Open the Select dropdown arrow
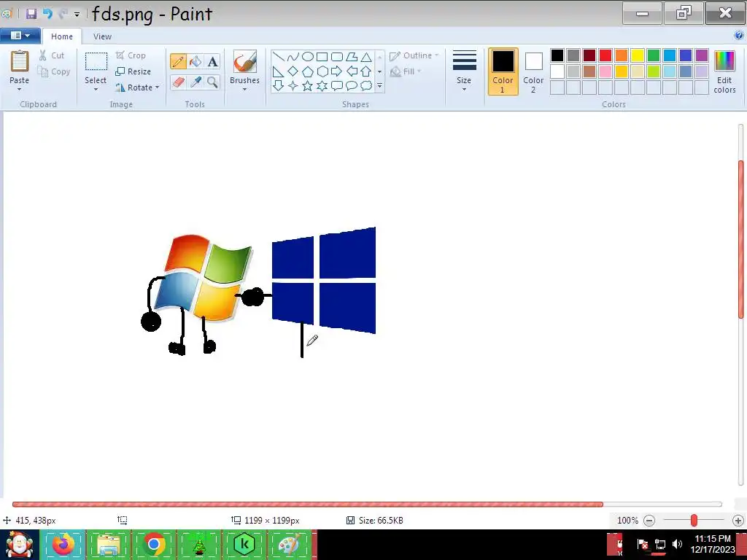This screenshot has height=560, width=747. pyautogui.click(x=96, y=90)
